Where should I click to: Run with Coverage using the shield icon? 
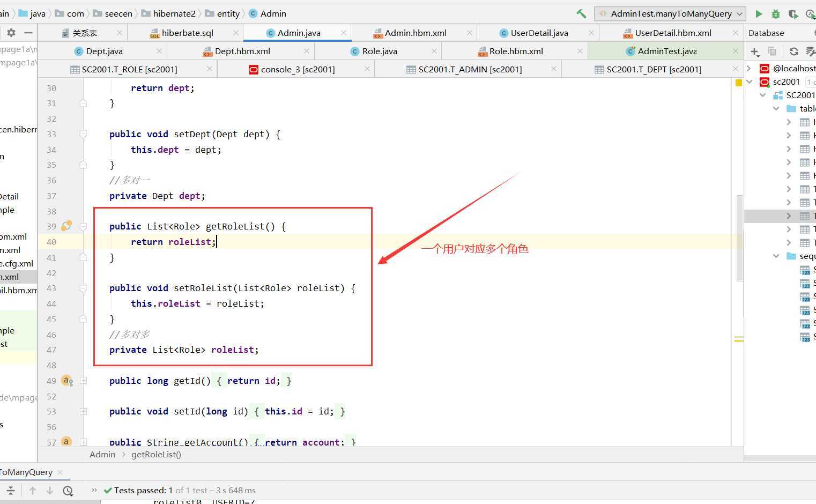(x=793, y=14)
